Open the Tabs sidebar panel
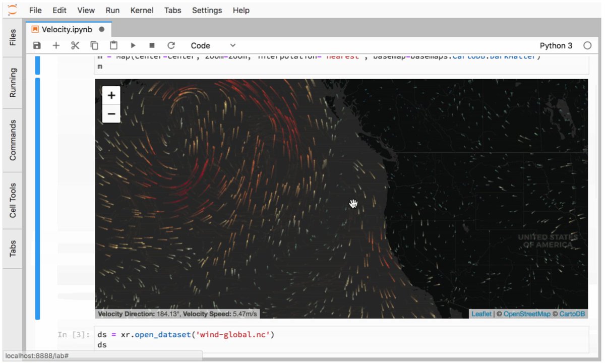Screen dimensions: 605x364 13,248
